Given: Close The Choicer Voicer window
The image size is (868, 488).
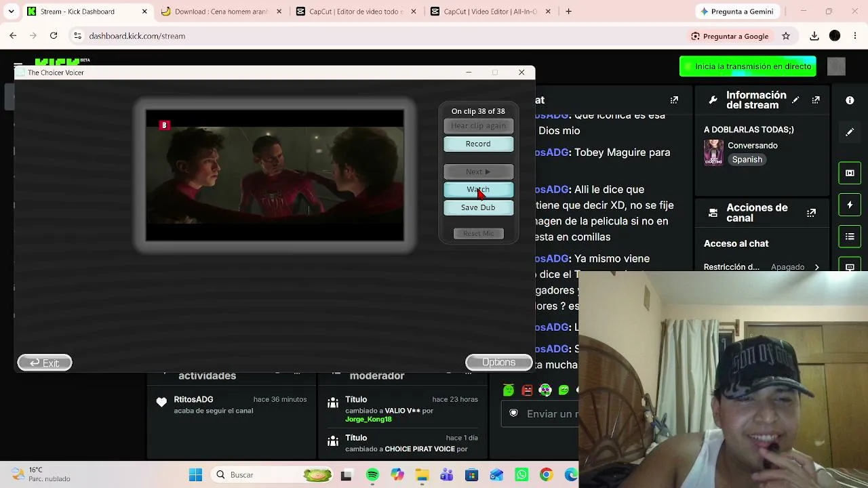Looking at the screenshot, I should pos(521,73).
